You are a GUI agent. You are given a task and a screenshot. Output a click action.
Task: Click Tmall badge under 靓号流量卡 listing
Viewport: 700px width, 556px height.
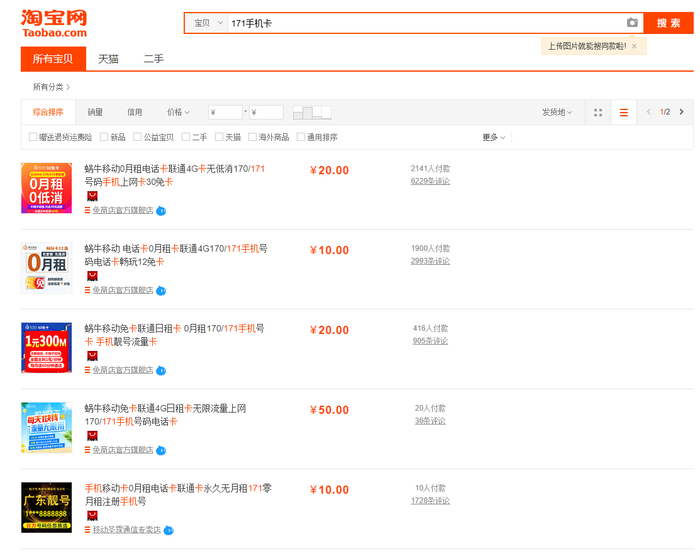point(92,356)
